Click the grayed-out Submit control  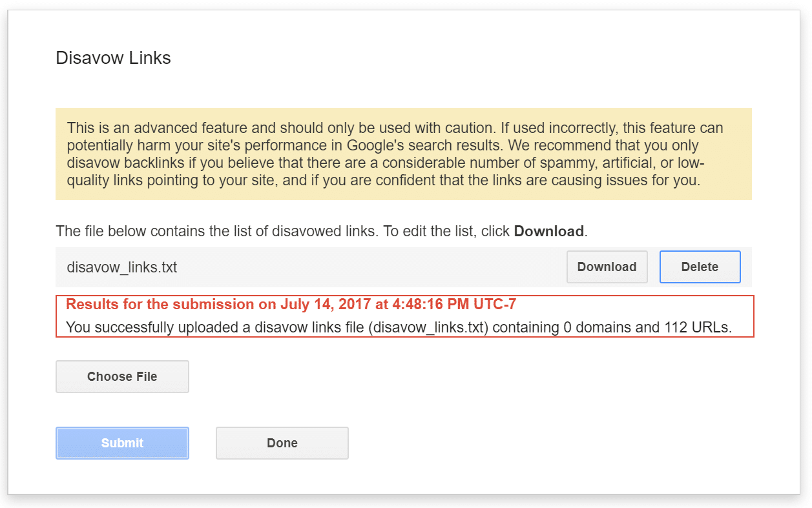(122, 443)
